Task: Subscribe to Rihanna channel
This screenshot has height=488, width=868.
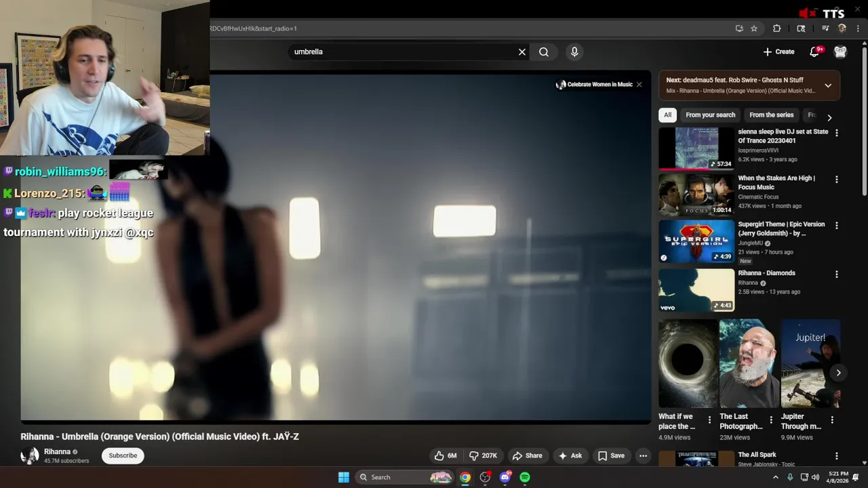Action: (123, 455)
